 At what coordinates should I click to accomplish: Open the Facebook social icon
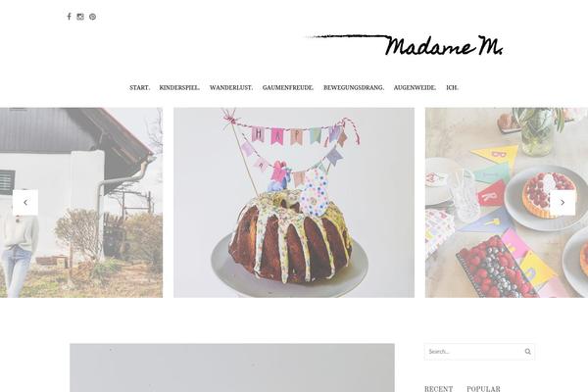pyautogui.click(x=69, y=17)
